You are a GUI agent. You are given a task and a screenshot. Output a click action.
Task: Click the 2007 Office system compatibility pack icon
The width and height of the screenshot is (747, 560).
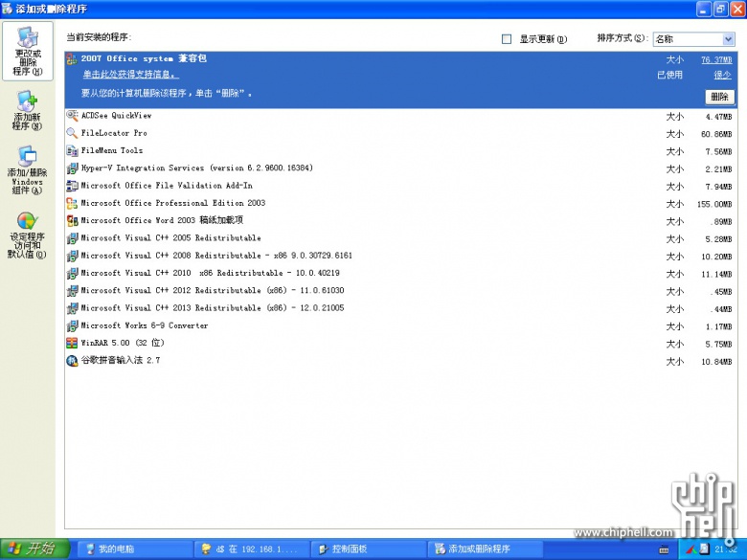(72, 59)
